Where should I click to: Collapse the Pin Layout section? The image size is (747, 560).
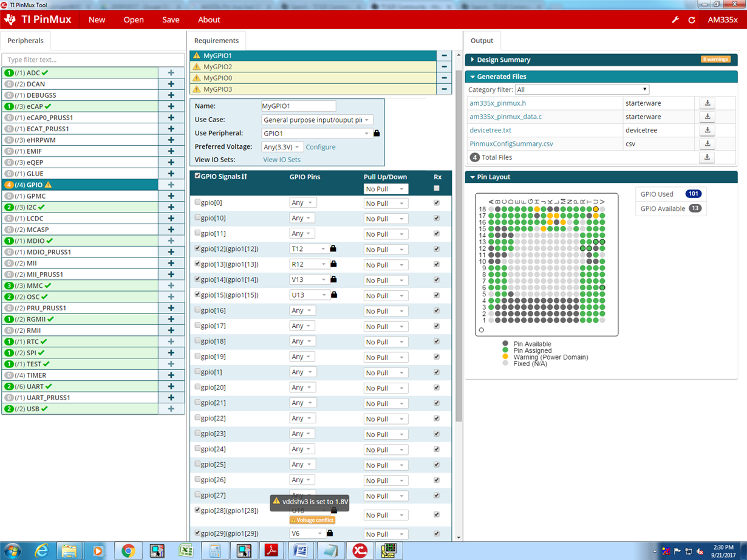(x=472, y=177)
